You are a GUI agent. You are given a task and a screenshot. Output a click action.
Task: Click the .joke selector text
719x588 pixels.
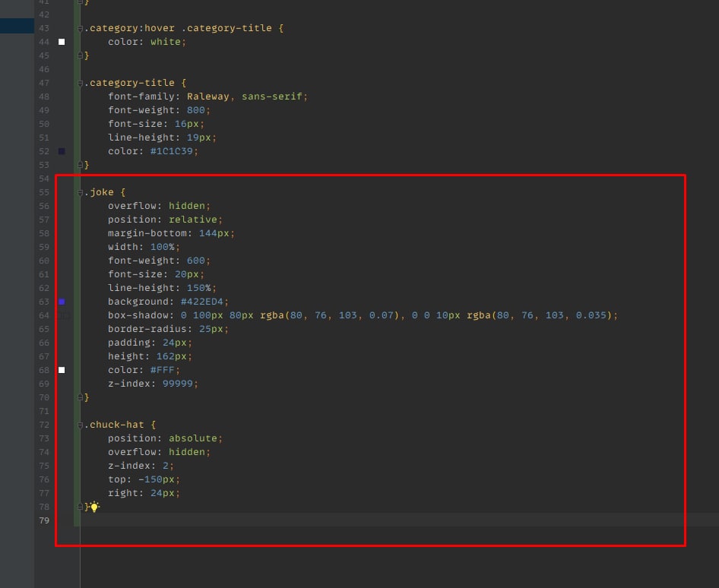99,192
